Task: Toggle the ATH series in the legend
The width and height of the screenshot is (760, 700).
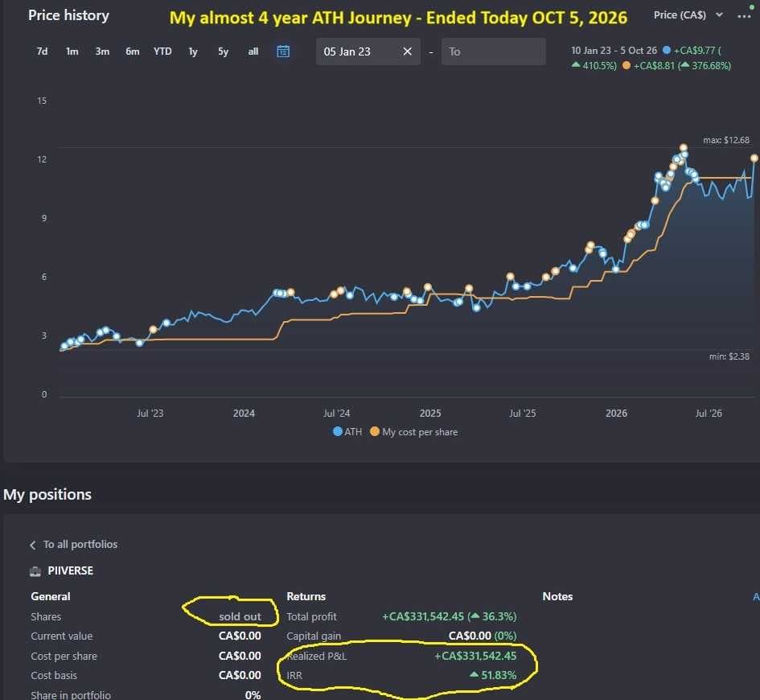Action: coord(347,432)
